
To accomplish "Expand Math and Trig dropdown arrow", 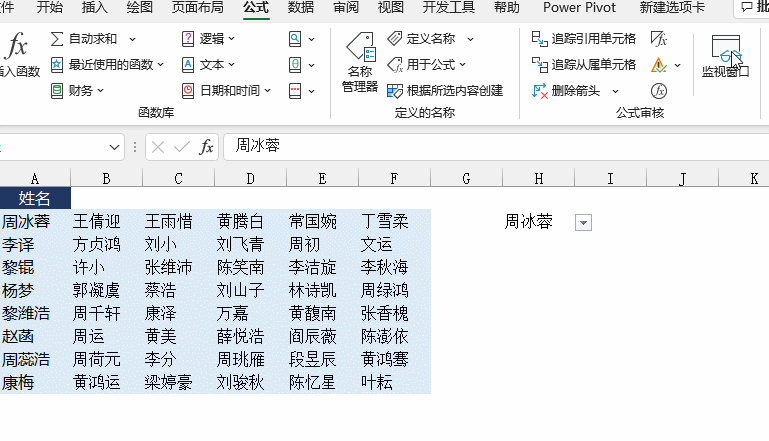I will pos(311,65).
